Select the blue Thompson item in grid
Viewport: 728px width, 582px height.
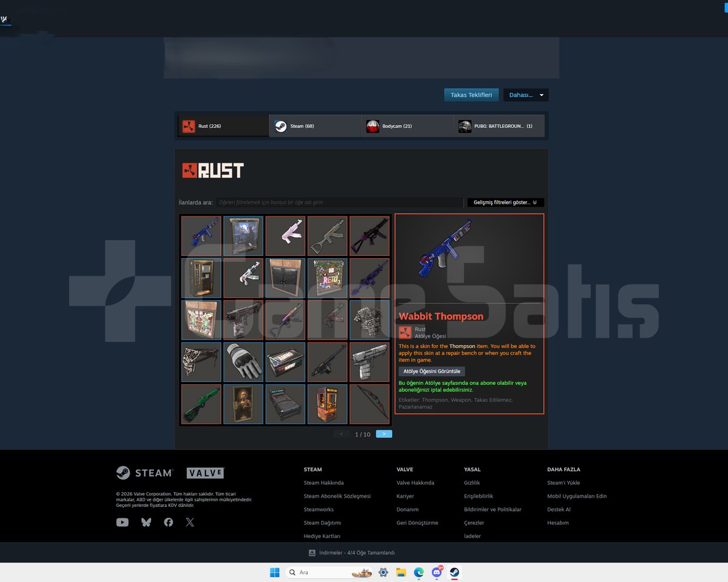click(x=201, y=236)
